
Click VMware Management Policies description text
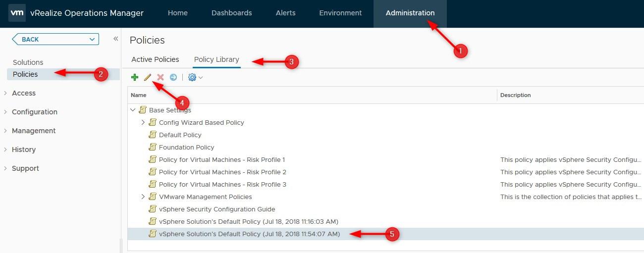point(571,197)
